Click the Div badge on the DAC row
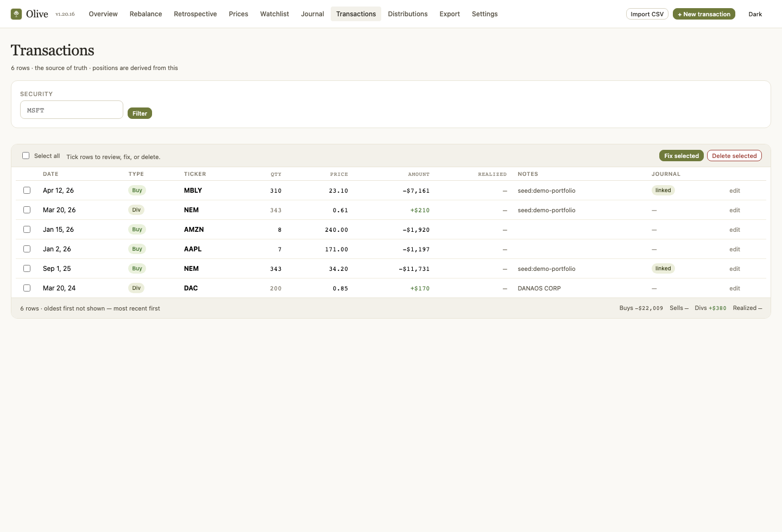 (136, 288)
